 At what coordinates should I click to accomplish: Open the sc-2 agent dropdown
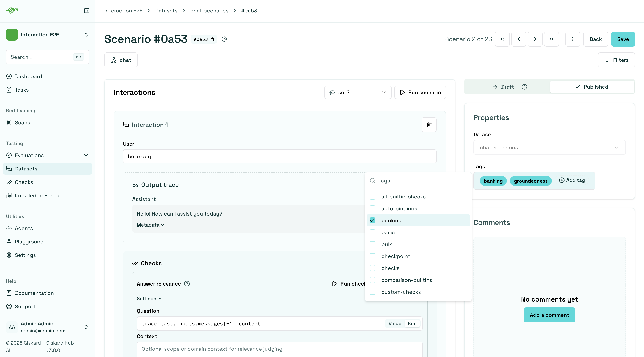coord(358,92)
